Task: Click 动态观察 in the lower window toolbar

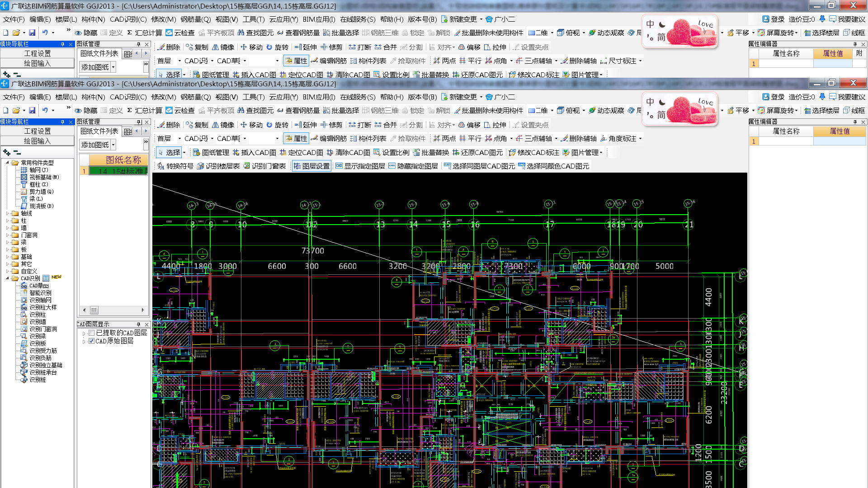Action: click(606, 110)
